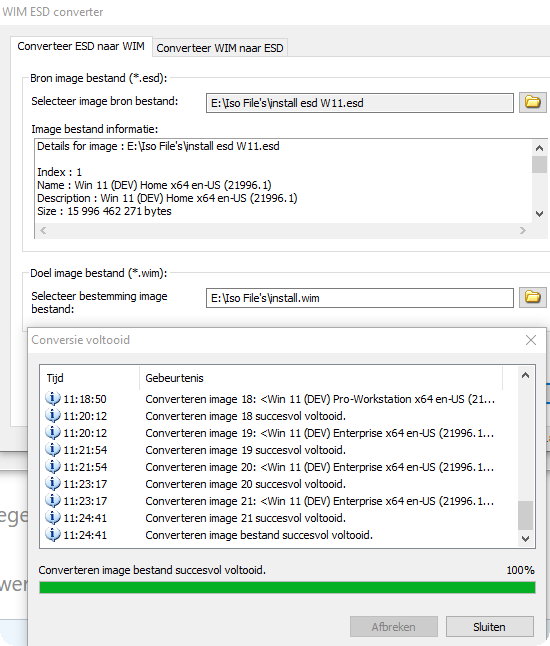Click info icon beside 11:18:50 log entry
Viewport: 550px width, 646px height.
pos(52,398)
